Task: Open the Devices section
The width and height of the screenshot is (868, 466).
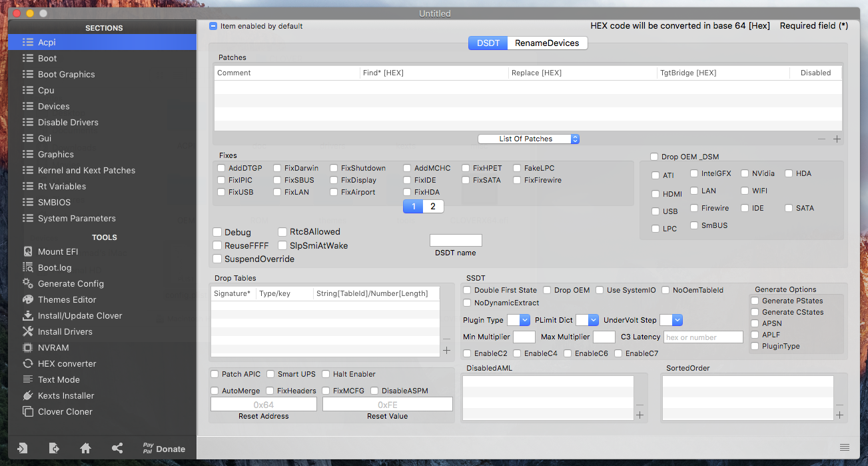Action: (x=103, y=106)
